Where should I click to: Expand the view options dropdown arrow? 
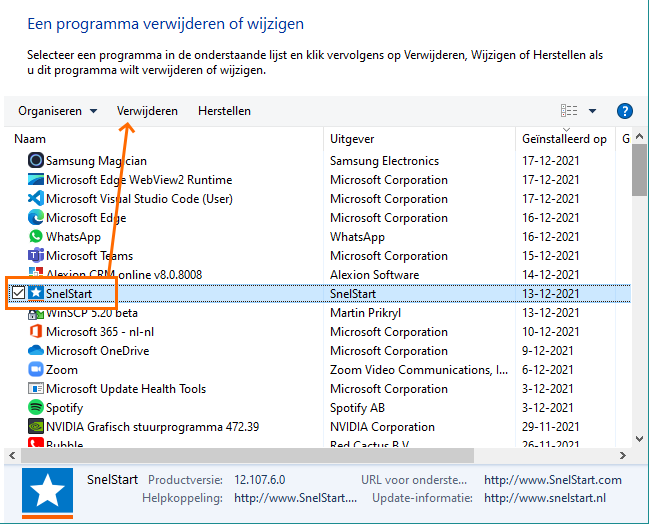(592, 111)
